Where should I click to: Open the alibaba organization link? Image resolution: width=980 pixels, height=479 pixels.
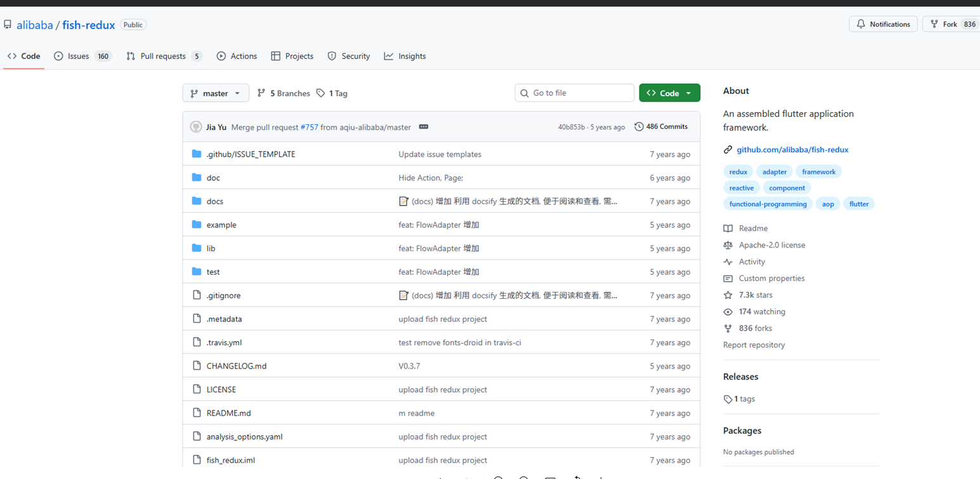[x=35, y=25]
